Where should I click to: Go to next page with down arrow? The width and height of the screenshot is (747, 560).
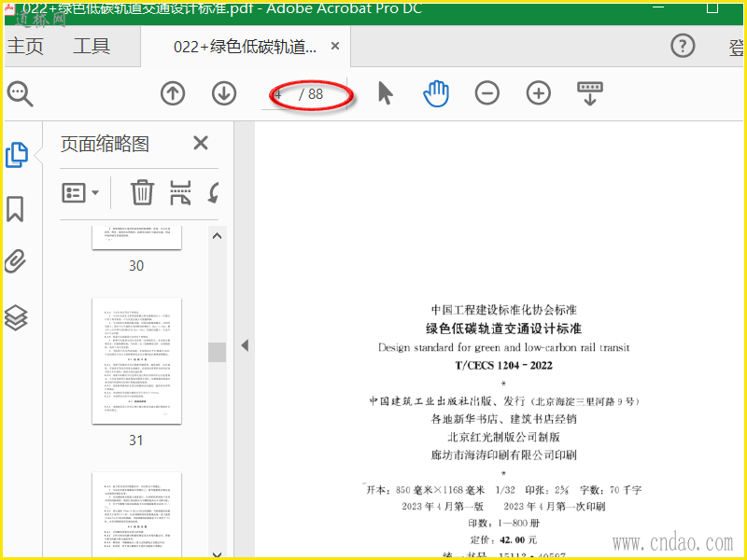[x=224, y=93]
